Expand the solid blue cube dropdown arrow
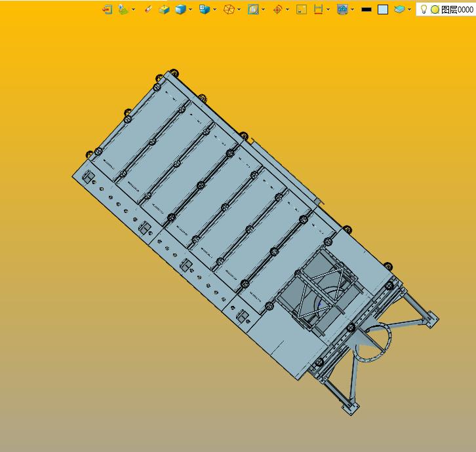 coord(190,10)
